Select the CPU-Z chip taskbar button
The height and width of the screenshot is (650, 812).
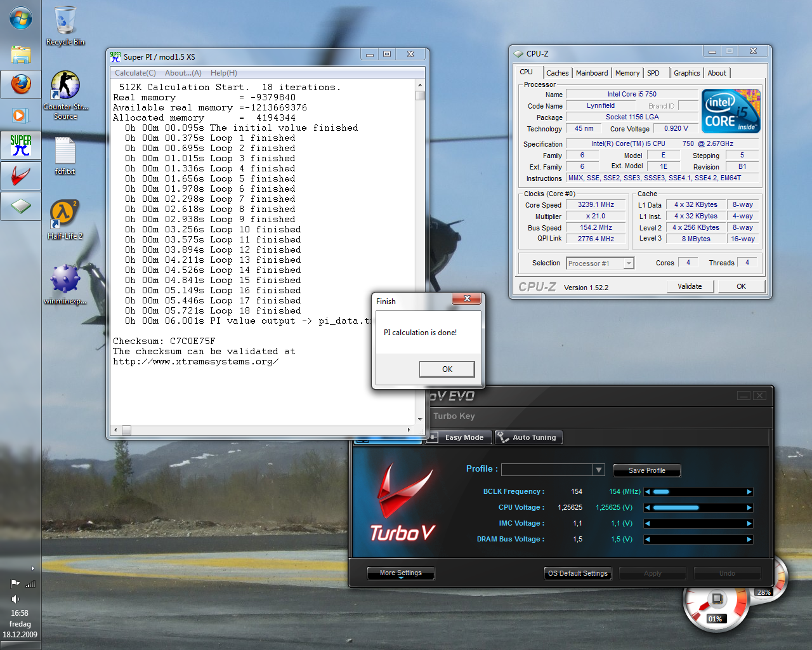click(x=20, y=206)
